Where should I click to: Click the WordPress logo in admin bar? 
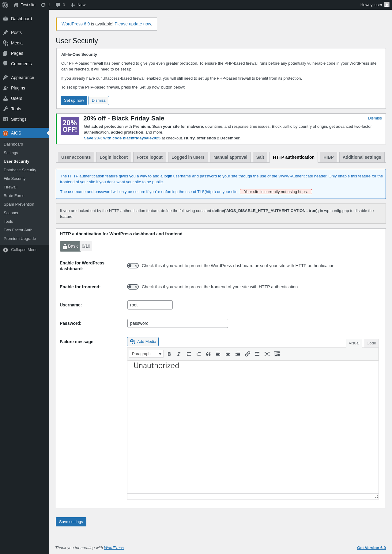tap(5, 5)
